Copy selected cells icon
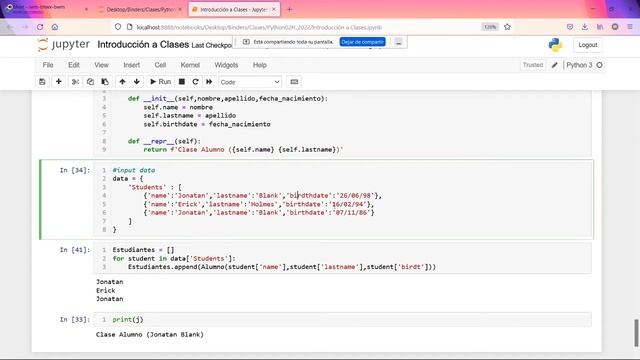This screenshot has height=360, width=640. tap(90, 82)
